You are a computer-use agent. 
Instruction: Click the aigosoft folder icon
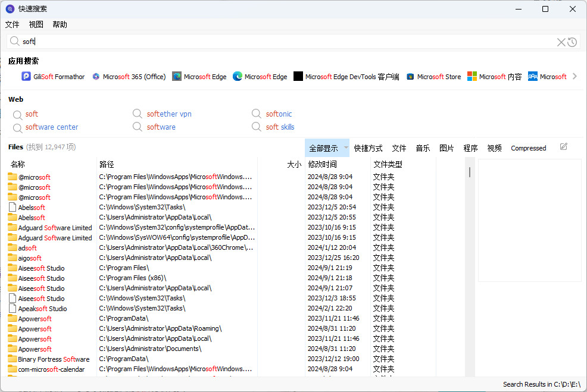click(x=13, y=258)
